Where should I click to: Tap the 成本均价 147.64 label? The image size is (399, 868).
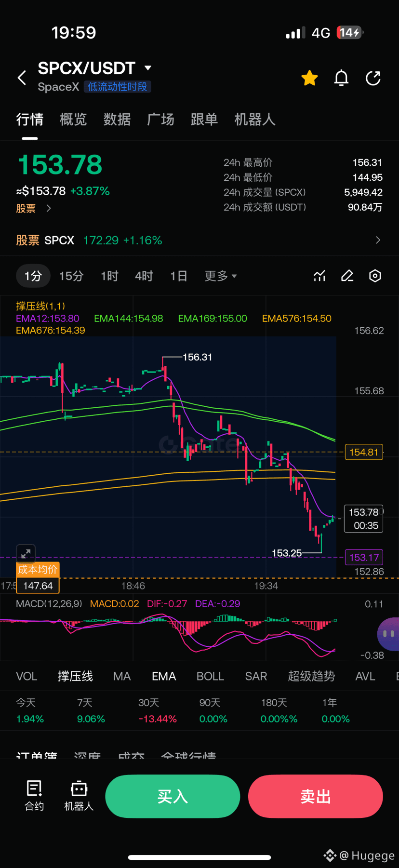click(x=38, y=577)
